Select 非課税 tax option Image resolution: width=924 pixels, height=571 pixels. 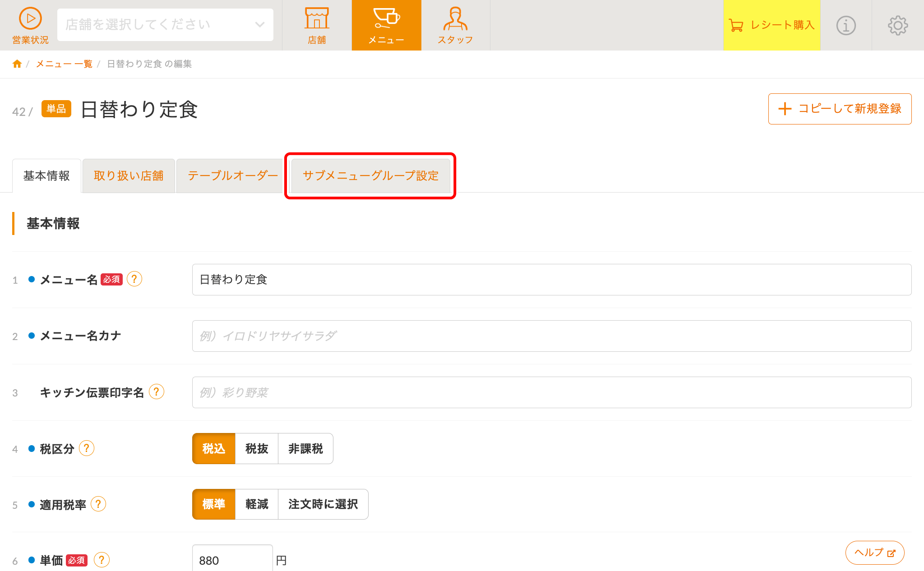pos(305,448)
